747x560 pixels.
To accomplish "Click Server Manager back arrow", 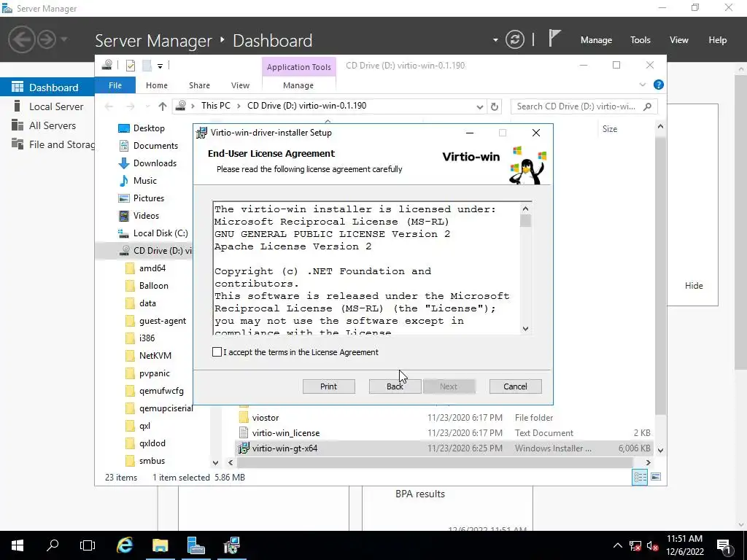I will 21,39.
